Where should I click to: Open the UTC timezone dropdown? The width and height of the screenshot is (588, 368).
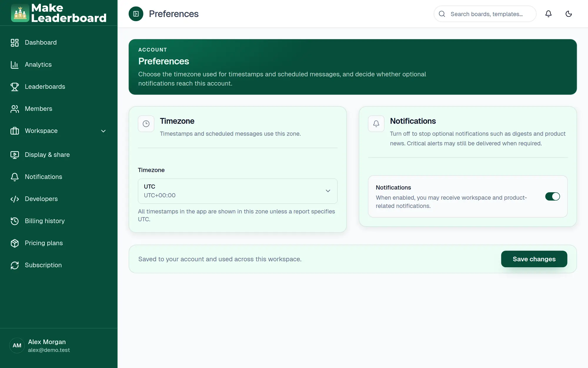pos(238,191)
